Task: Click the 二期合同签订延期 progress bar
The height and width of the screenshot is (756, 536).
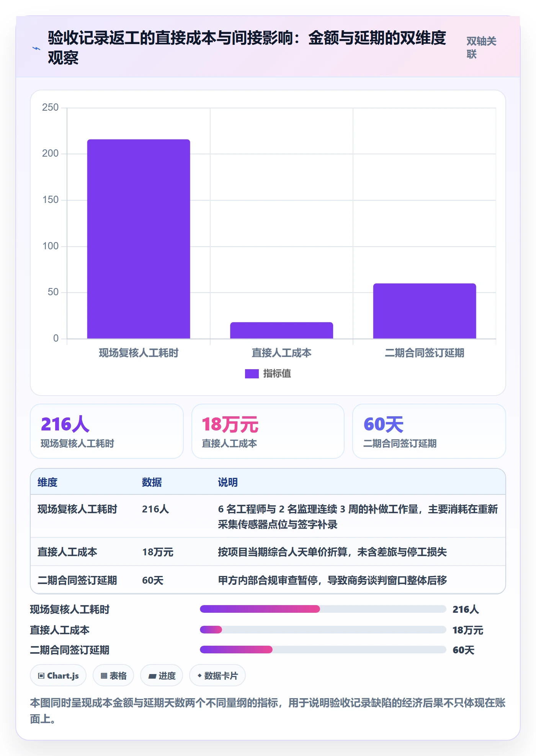Action: (x=323, y=650)
